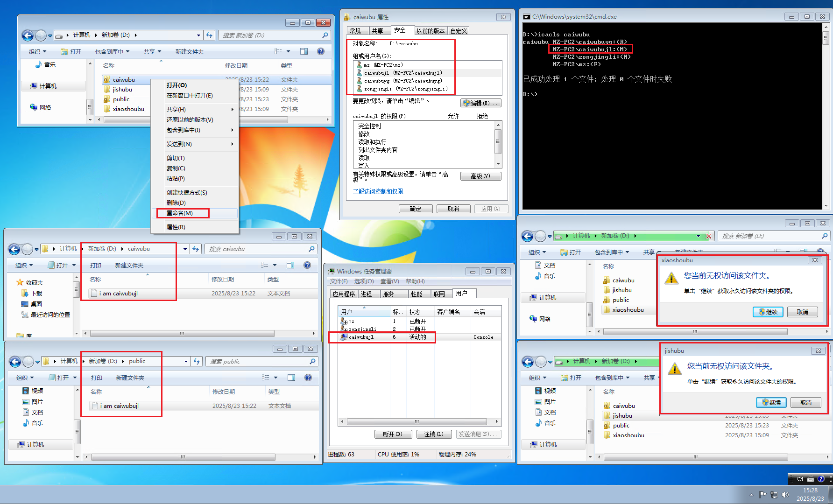Toggle preview pane in the context-menu Explorer window
The height and width of the screenshot is (504, 833).
[304, 51]
